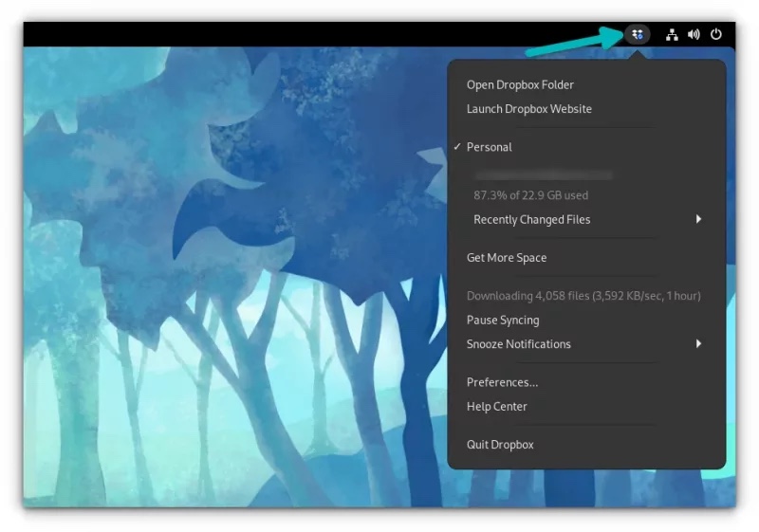Choose Get More Space
Viewport: 759px width, 532px height.
[x=586, y=258]
